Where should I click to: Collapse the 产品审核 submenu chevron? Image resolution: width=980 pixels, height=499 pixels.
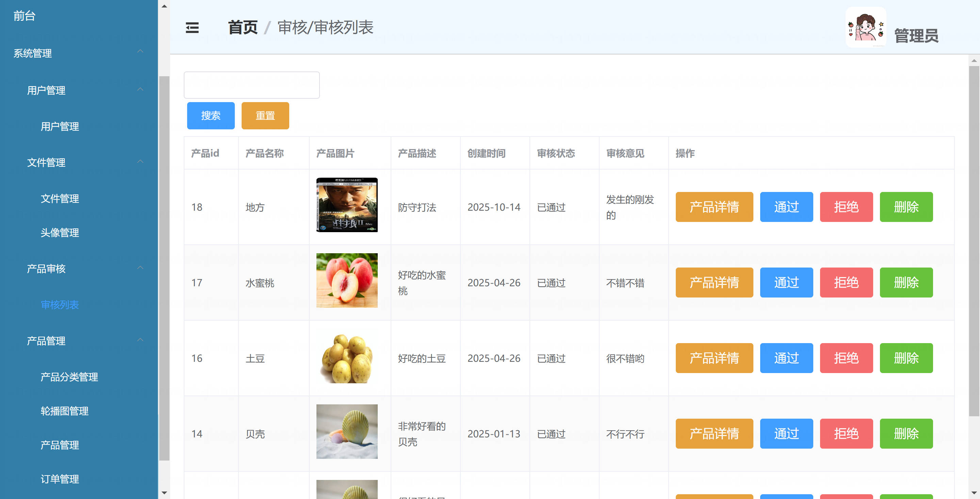click(x=141, y=268)
